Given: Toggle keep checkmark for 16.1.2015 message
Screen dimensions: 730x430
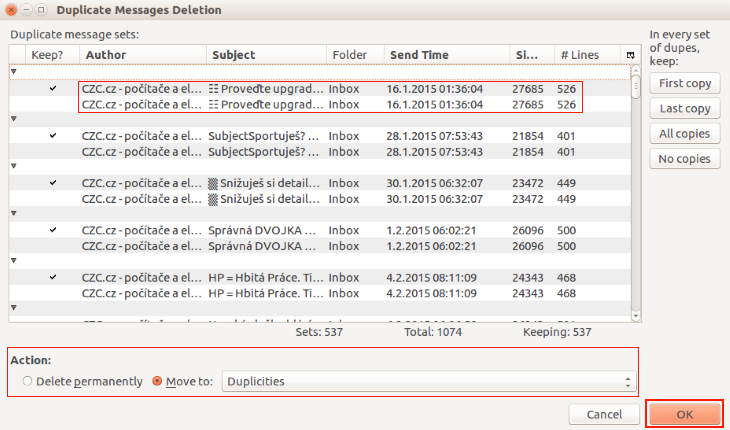Looking at the screenshot, I should pyautogui.click(x=52, y=89).
